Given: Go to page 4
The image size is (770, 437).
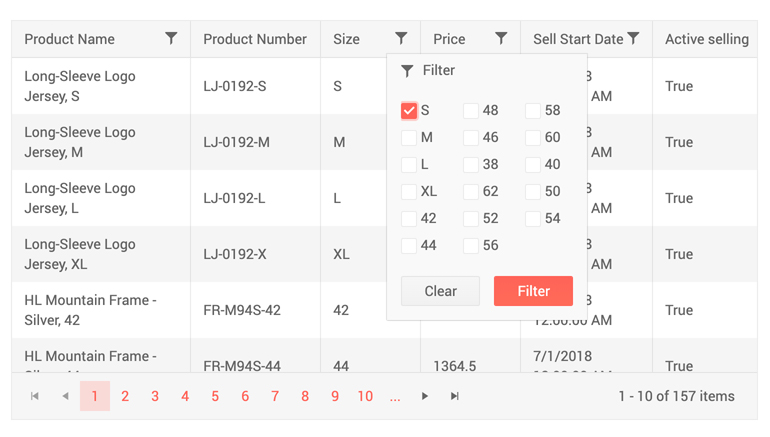Looking at the screenshot, I should pos(185,396).
